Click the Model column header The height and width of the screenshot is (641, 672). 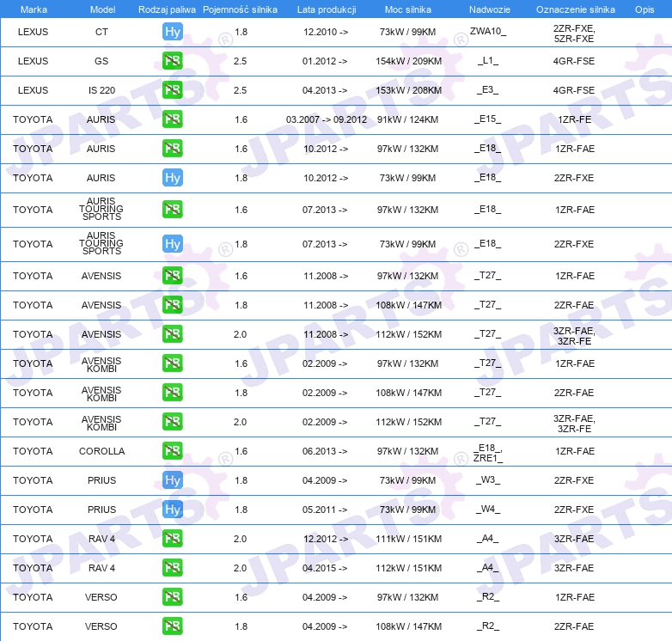[102, 9]
